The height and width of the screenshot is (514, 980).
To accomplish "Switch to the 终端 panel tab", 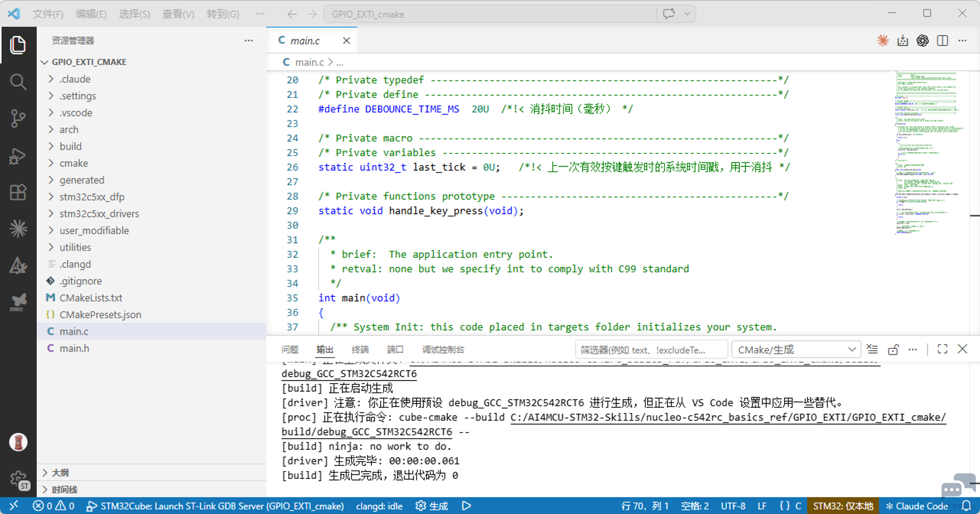I will point(360,349).
